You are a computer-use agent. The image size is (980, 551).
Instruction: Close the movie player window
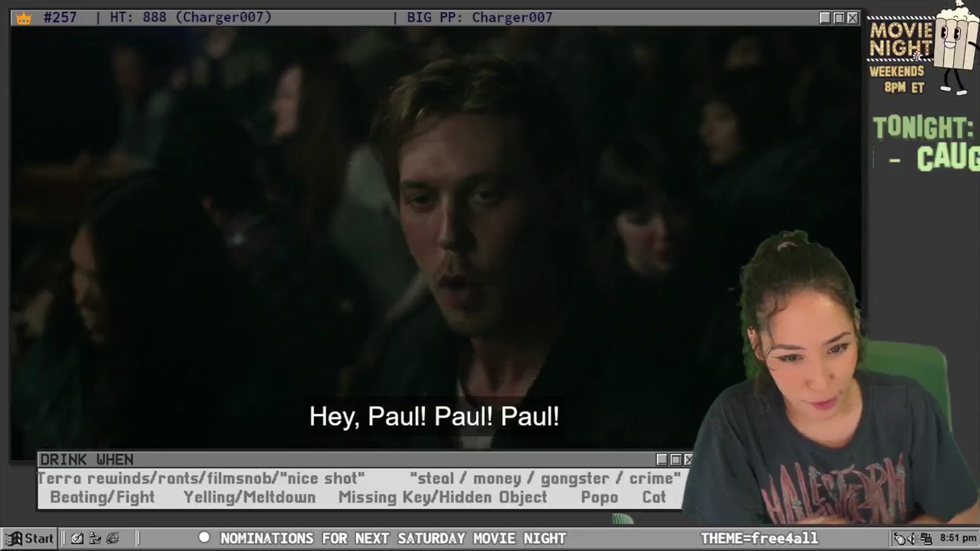pyautogui.click(x=852, y=18)
